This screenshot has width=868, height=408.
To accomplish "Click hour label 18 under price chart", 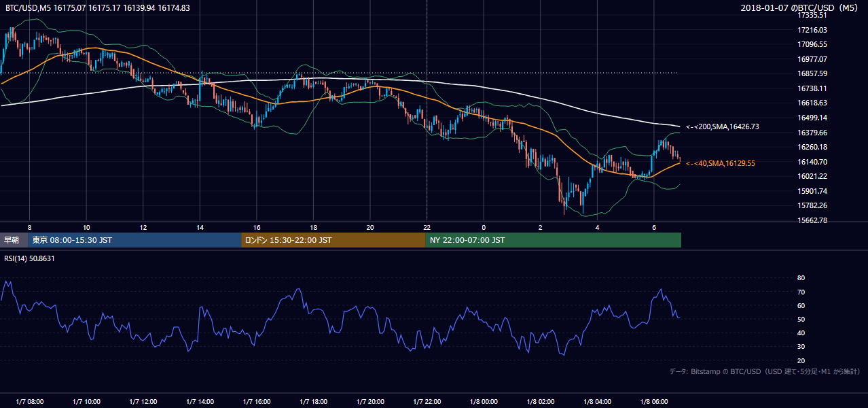I will pos(313,227).
